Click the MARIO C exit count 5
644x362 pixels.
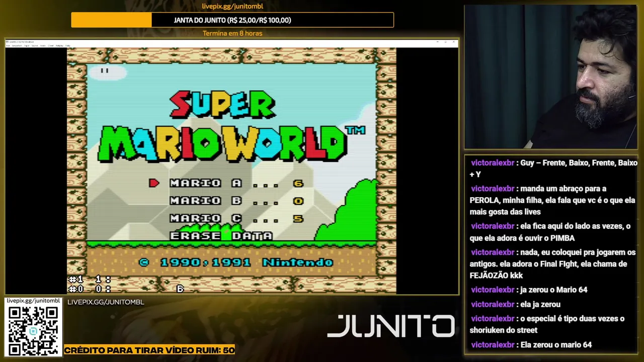298,218
